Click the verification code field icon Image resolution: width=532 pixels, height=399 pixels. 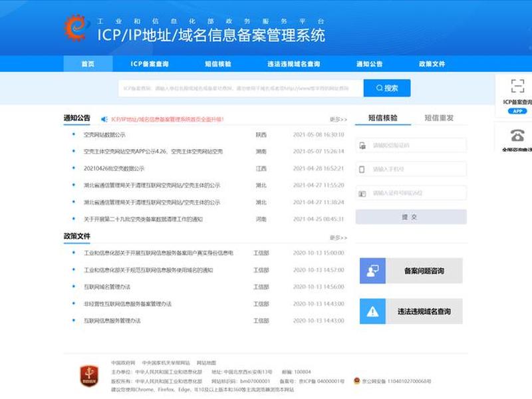pyautogui.click(x=362, y=146)
